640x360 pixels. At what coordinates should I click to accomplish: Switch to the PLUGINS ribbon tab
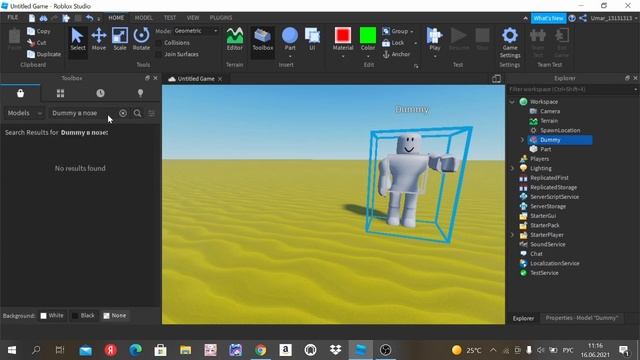click(221, 18)
